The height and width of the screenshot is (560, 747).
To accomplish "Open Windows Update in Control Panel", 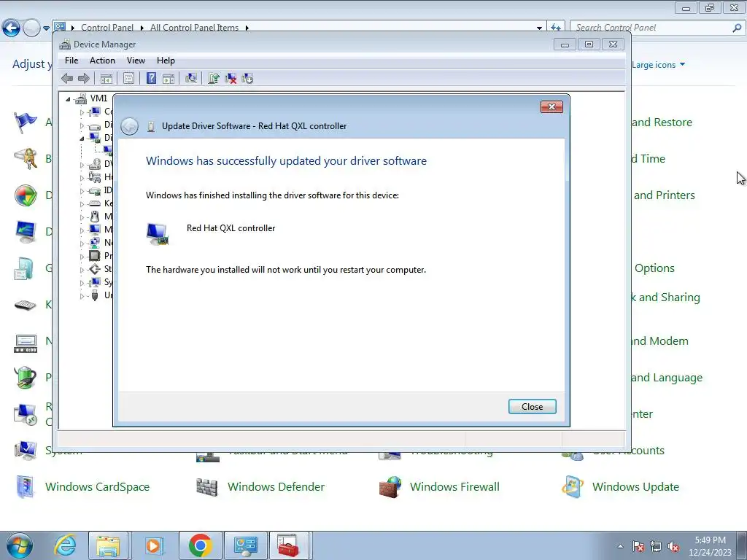I will coord(635,486).
